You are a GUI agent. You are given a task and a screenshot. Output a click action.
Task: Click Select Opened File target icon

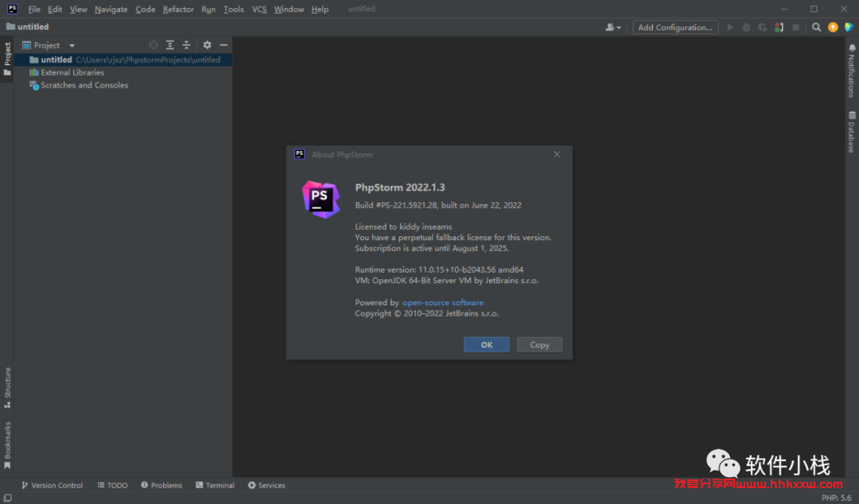154,45
